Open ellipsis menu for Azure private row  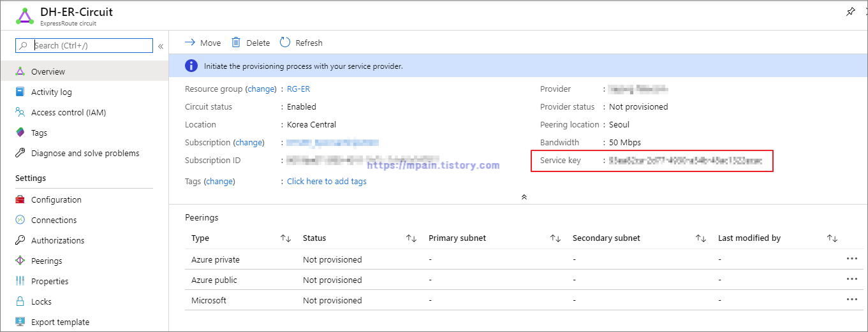[851, 259]
